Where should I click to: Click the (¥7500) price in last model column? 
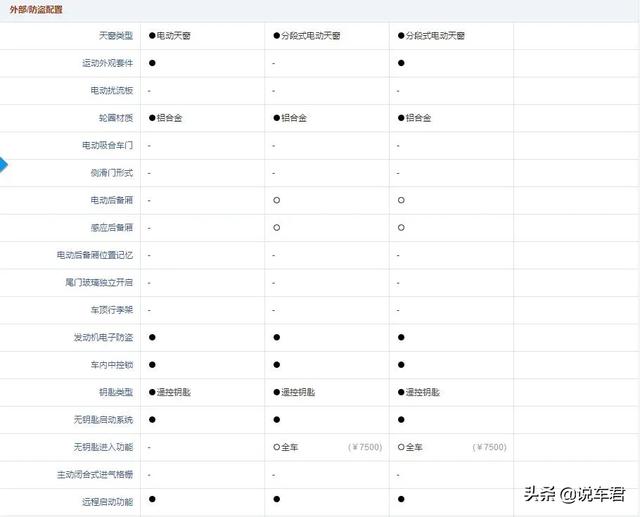[x=489, y=447]
